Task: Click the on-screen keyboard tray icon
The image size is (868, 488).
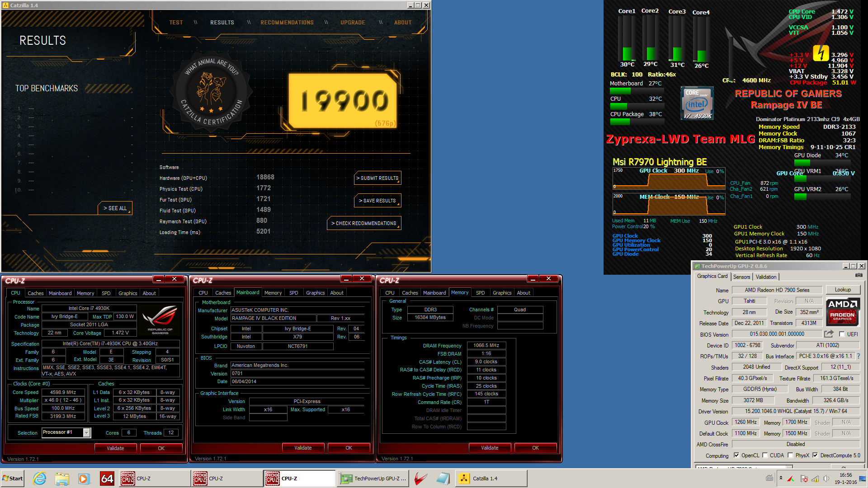Action: pos(769,478)
